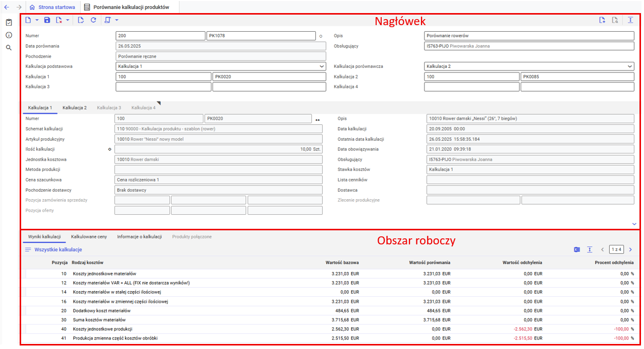Click the page number field showing 1 z 4
The image size is (644, 349).
pos(616,249)
